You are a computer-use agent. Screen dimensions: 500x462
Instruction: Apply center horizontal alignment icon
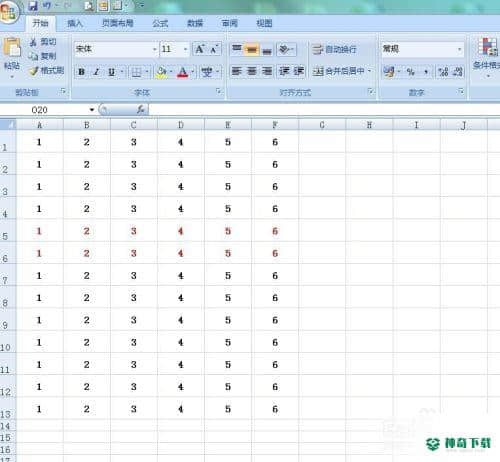(x=252, y=71)
